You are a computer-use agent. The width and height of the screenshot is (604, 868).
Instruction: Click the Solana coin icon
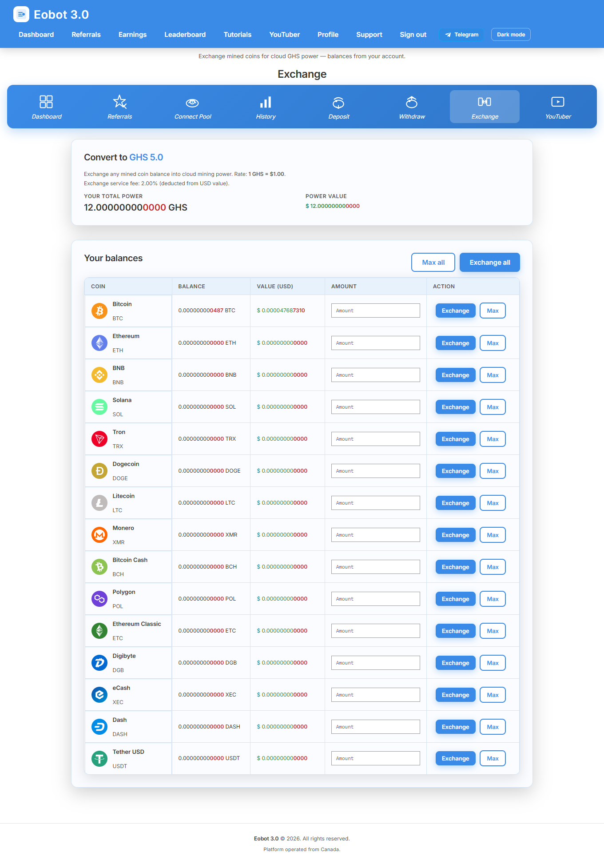click(x=99, y=407)
